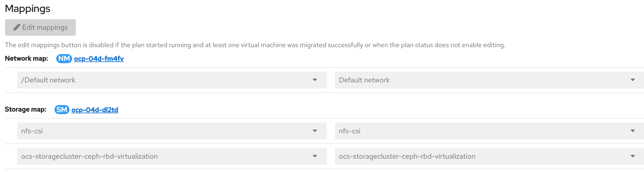Viewport: 644px width, 172px height.
Task: Click the Mappings section heading
Action: [x=28, y=8]
